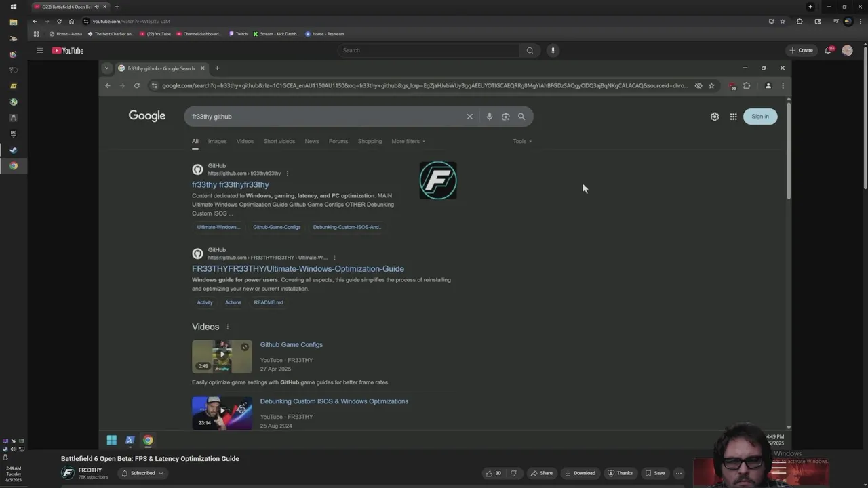
Task: Open YouTube notifications bell
Action: point(828,50)
